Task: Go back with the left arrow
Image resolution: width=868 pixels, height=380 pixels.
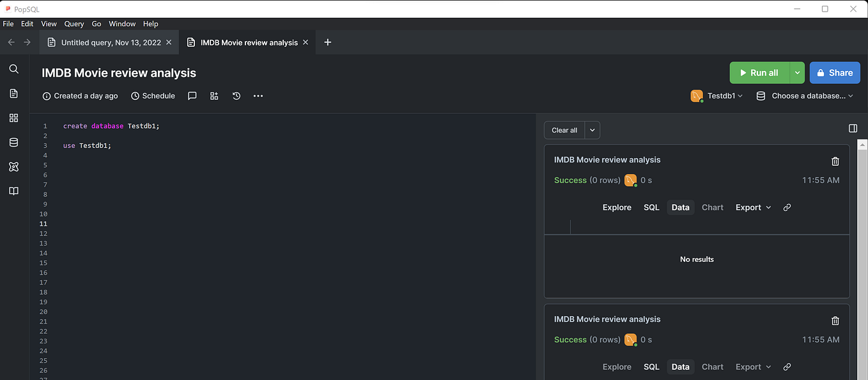Action: [x=11, y=42]
